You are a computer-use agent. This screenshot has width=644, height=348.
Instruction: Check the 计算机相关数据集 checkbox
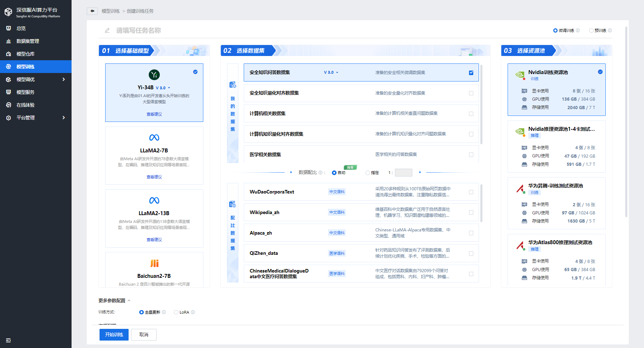click(x=471, y=114)
